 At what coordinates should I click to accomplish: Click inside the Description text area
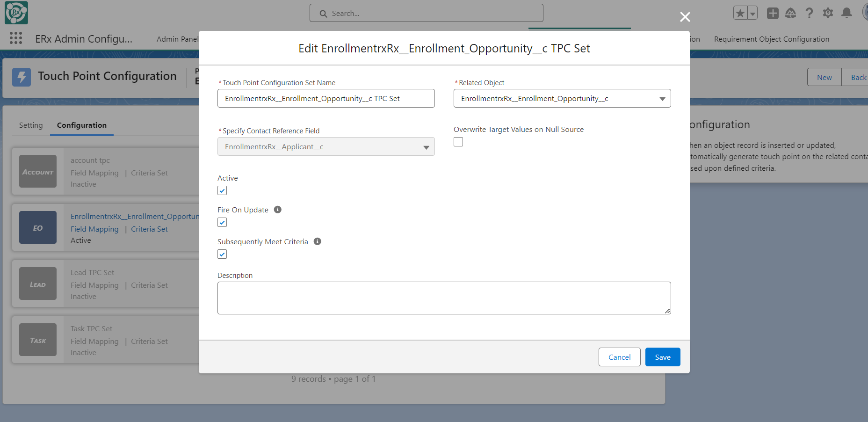[444, 298]
